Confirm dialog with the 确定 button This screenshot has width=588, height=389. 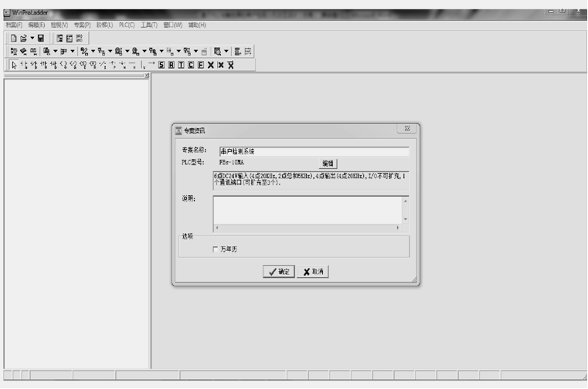[x=279, y=272]
